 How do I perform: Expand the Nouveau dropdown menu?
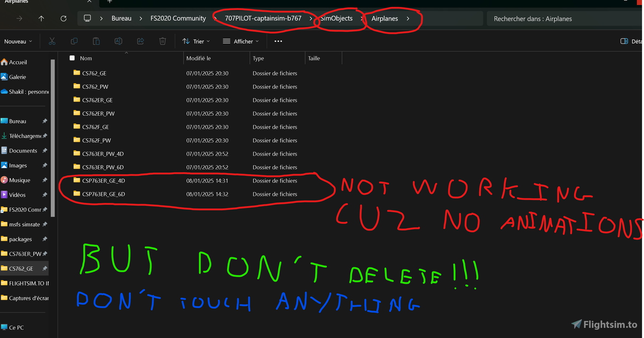coord(18,41)
